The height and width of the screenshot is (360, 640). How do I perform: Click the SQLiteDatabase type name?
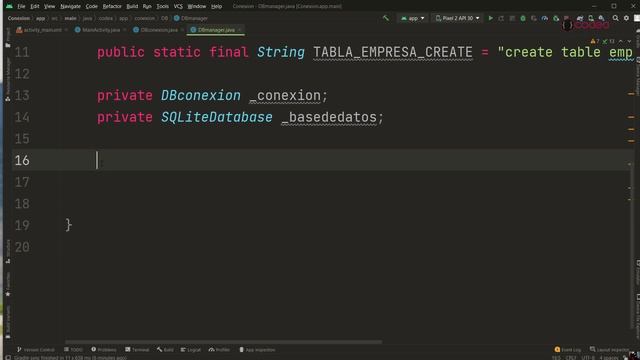[217, 118]
